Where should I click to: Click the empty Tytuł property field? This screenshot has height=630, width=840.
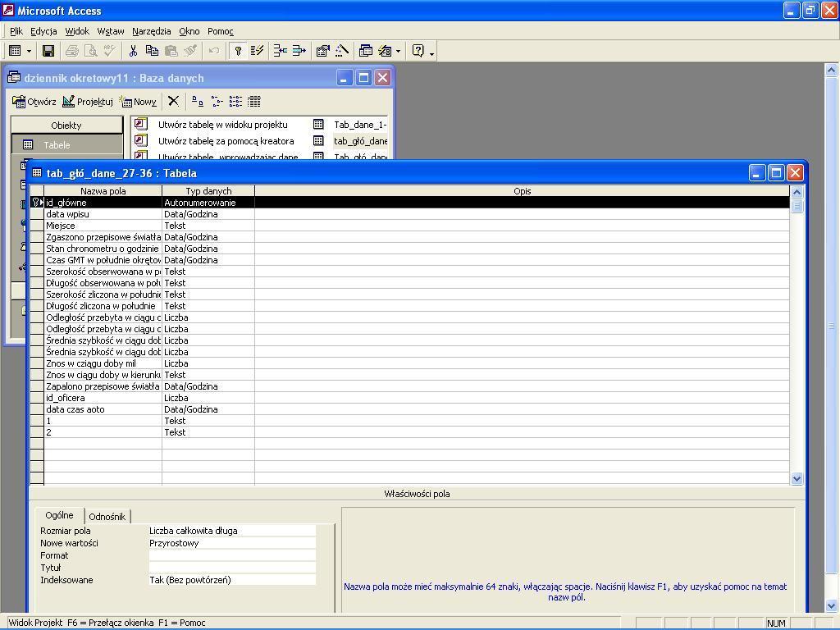coord(232,568)
